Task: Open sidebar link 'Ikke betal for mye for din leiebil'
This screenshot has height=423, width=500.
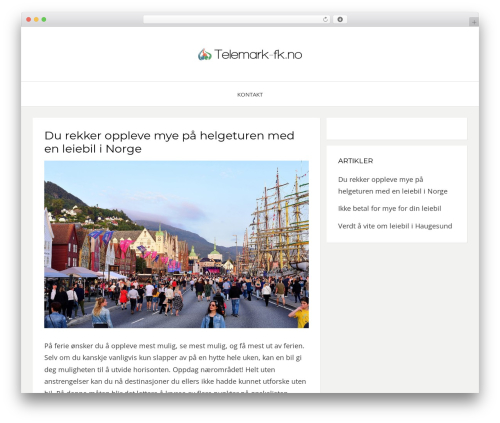Action: (389, 208)
